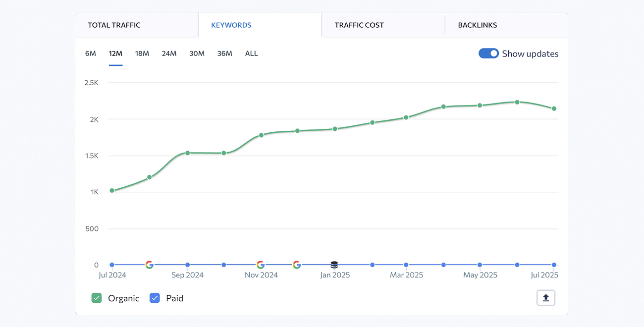Select the 6M time range

click(x=90, y=54)
